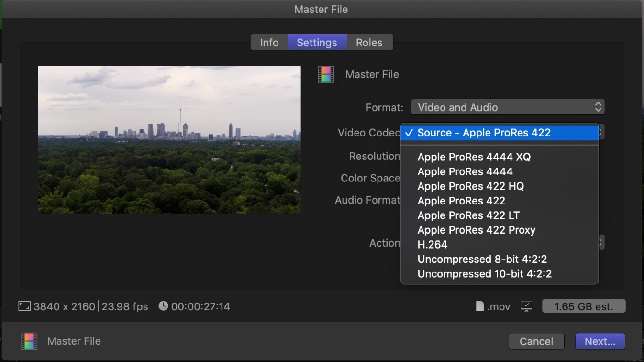644x362 pixels.
Task: Switch to the Roles tab
Action: [369, 42]
